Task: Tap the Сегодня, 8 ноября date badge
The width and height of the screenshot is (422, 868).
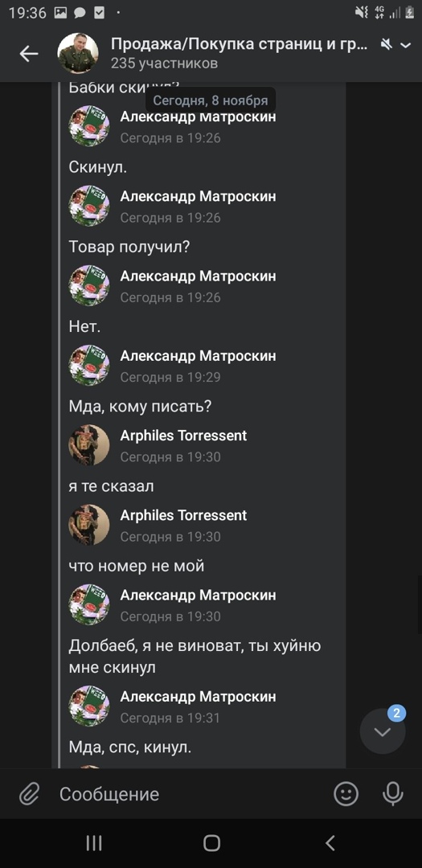Action: (x=211, y=100)
